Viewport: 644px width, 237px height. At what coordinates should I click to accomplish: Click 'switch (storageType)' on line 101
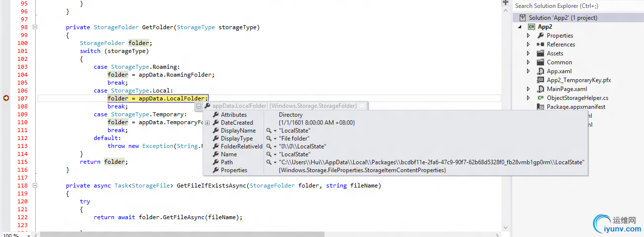click(x=114, y=51)
